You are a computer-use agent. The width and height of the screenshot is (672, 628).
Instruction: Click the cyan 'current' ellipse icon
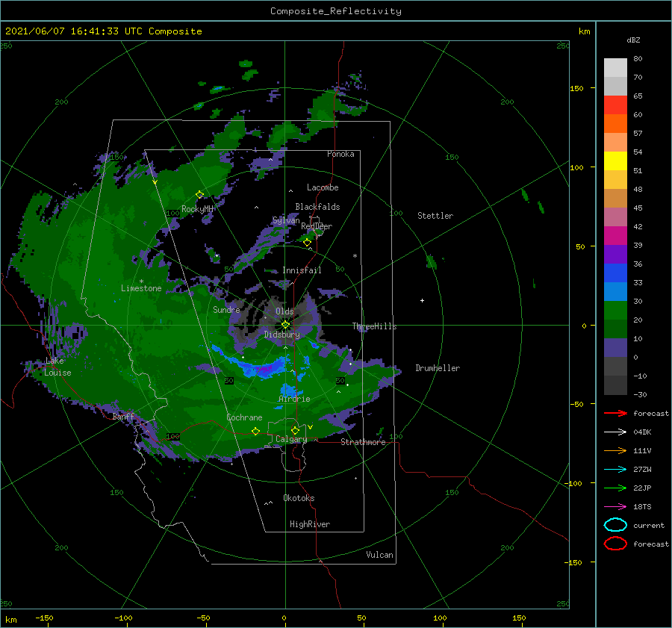coord(615,525)
